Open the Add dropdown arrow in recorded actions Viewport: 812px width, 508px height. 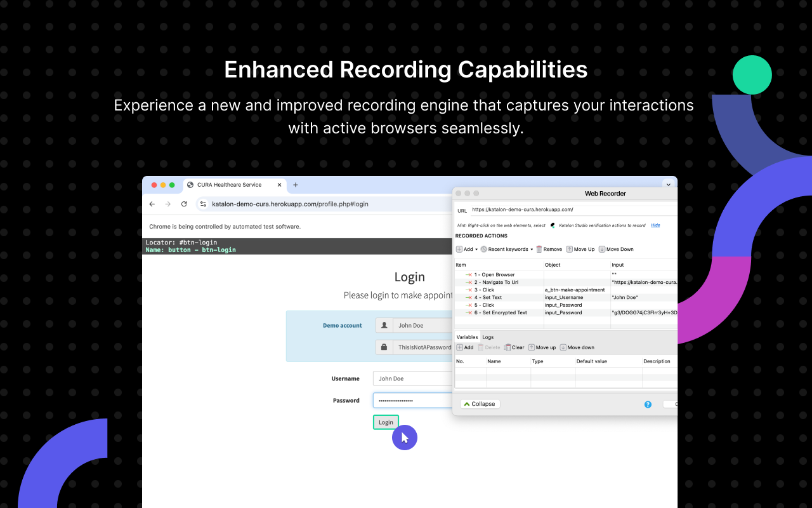[x=476, y=249]
